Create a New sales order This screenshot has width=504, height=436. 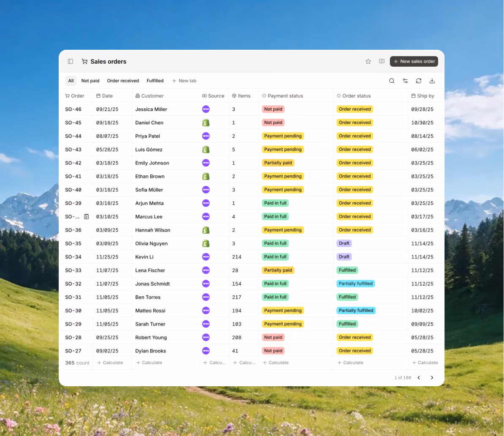click(414, 61)
